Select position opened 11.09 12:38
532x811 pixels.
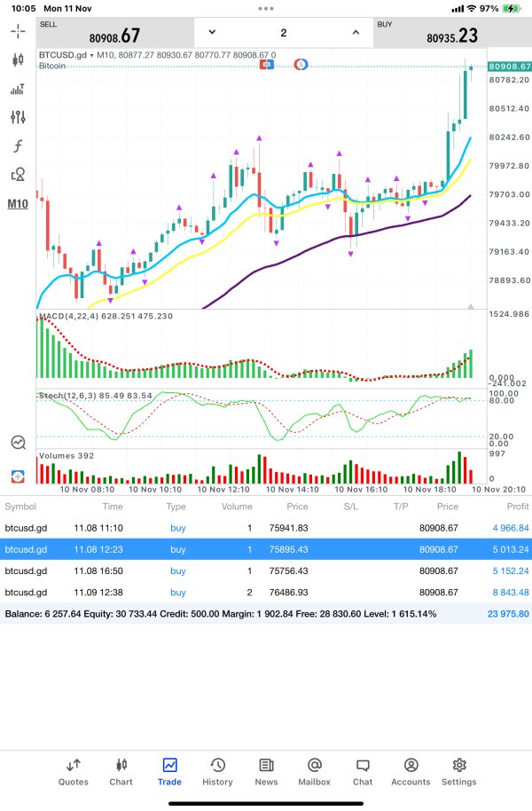266,592
